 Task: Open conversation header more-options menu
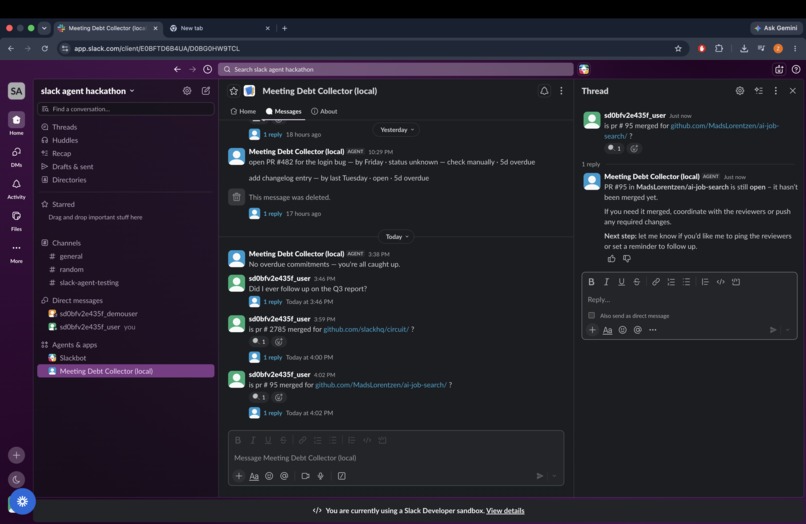[561, 91]
